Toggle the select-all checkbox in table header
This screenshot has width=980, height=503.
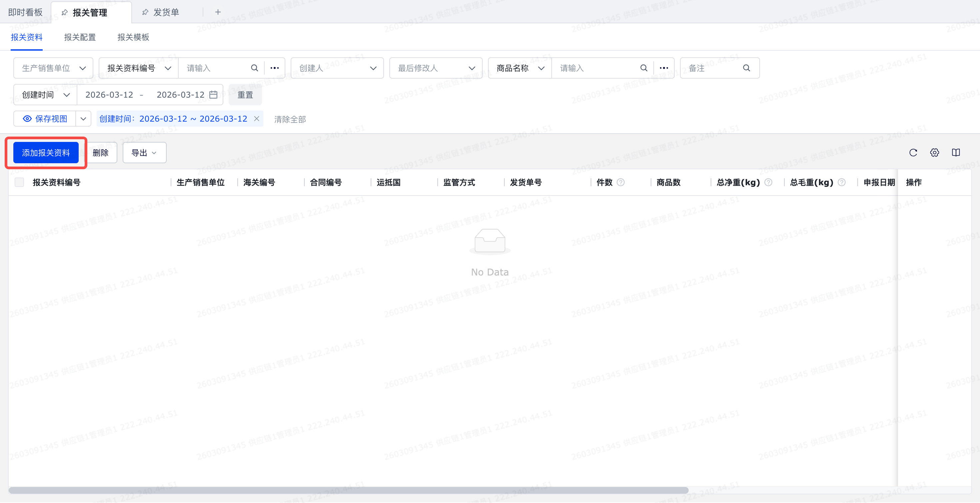tap(19, 183)
